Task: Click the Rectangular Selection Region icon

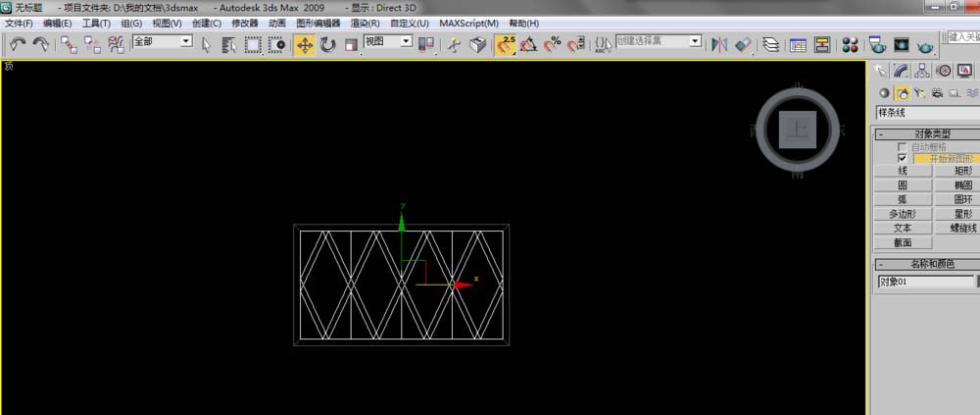Action: [x=253, y=44]
